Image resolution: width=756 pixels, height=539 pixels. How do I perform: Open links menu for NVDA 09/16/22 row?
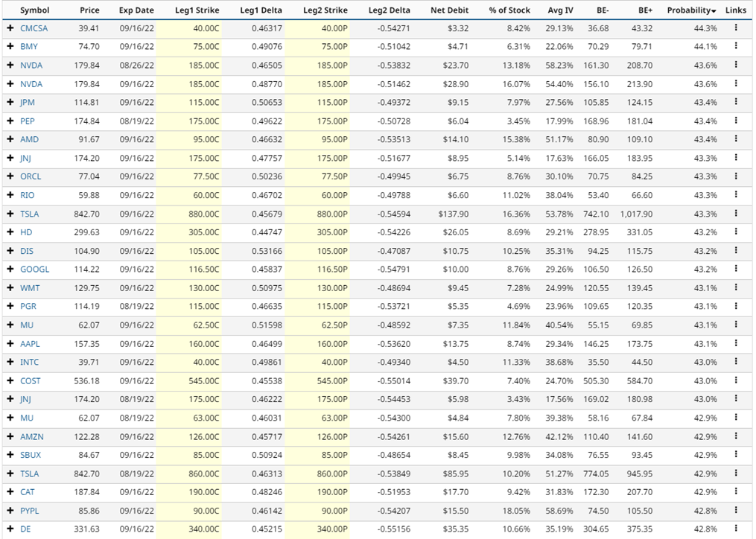tap(736, 83)
